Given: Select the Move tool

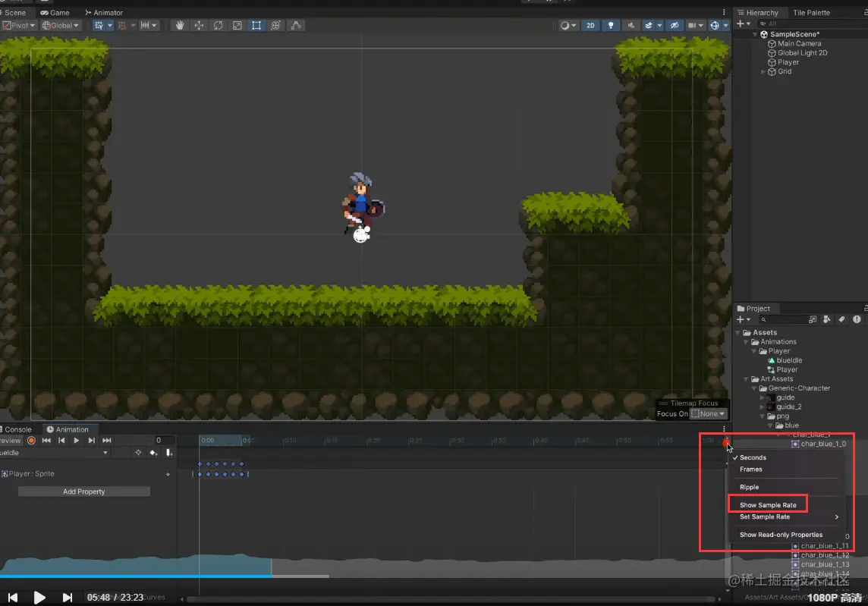Looking at the screenshot, I should [199, 26].
